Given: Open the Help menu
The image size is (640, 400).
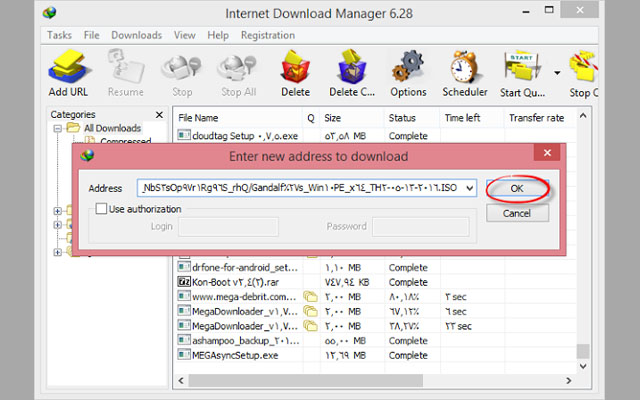Looking at the screenshot, I should click(x=218, y=35).
